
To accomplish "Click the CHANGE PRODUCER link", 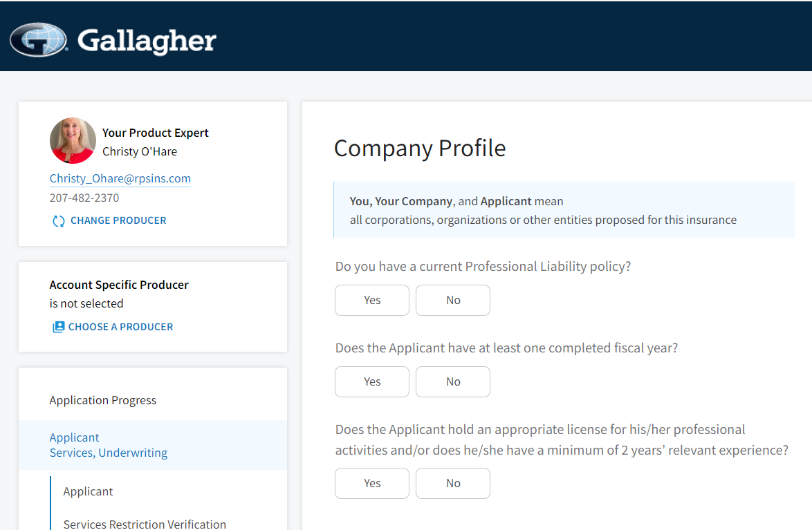I will (x=118, y=220).
